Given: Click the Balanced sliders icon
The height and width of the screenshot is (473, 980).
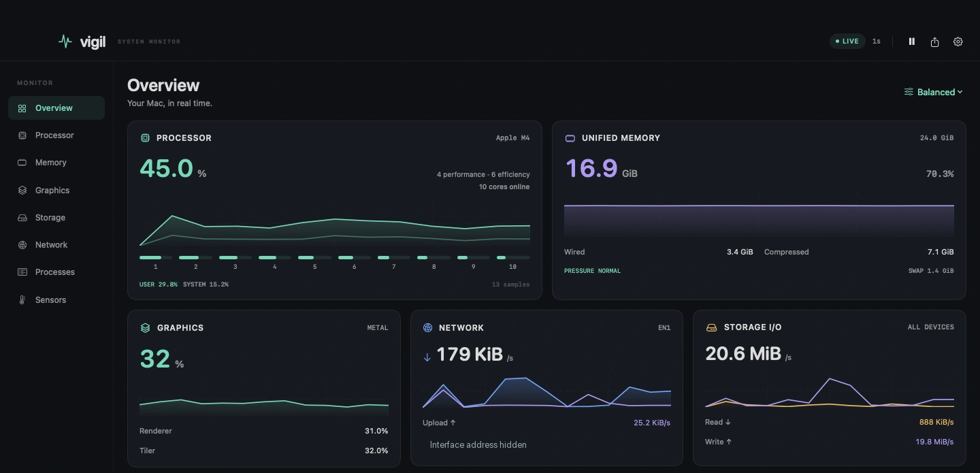Looking at the screenshot, I should point(909,92).
